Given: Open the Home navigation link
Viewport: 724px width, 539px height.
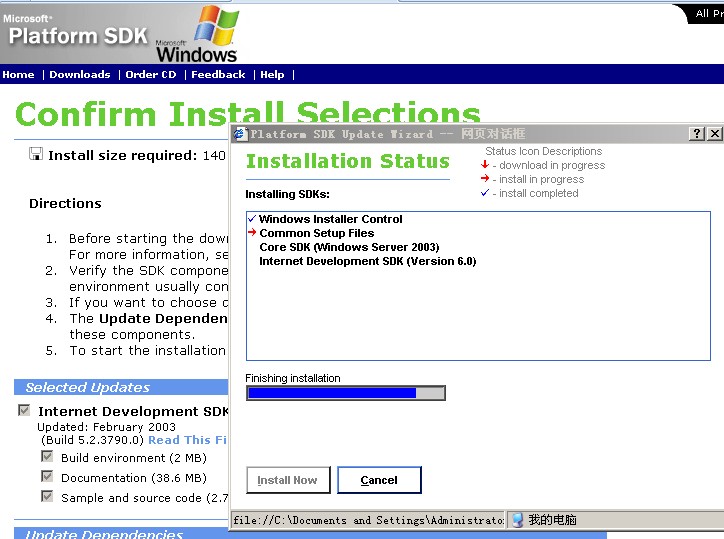Looking at the screenshot, I should point(18,74).
